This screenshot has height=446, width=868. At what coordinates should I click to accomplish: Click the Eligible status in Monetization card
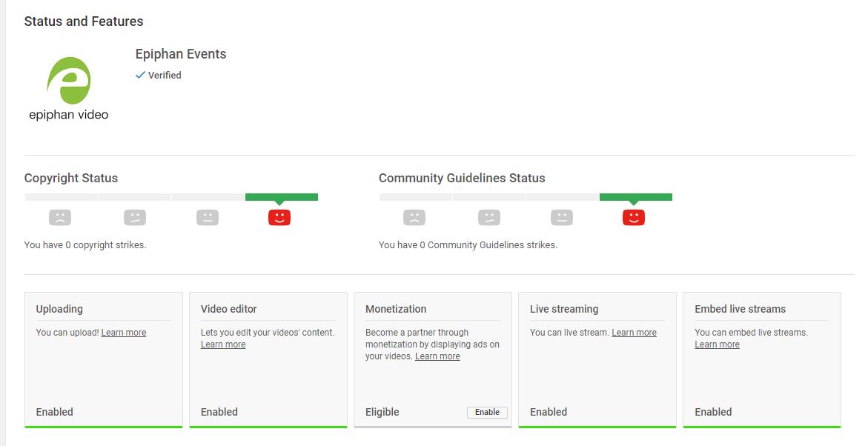[x=382, y=412]
